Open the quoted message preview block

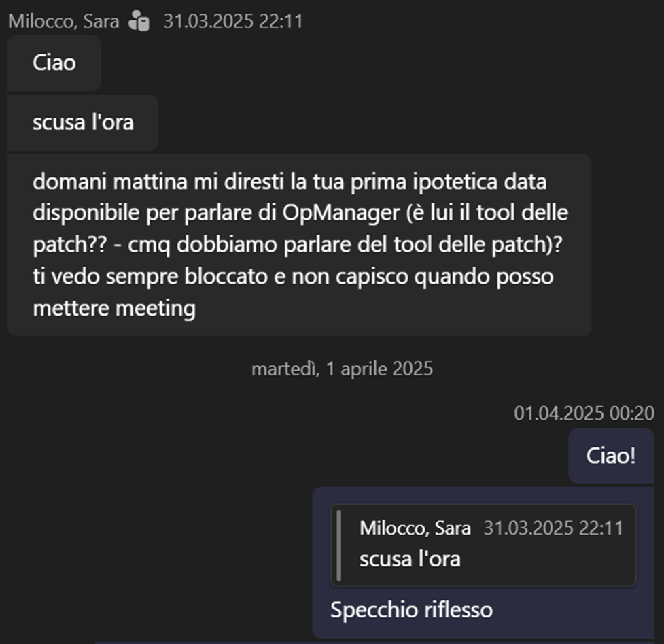pyautogui.click(x=483, y=545)
